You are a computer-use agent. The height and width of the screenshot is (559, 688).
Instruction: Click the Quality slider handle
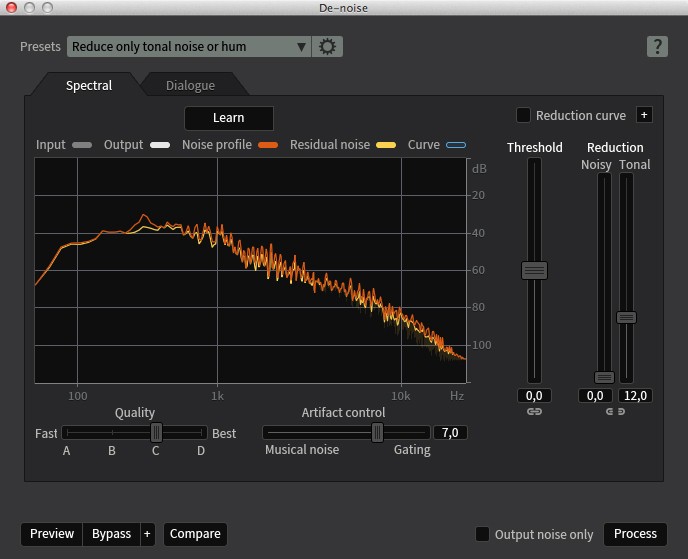pos(156,433)
